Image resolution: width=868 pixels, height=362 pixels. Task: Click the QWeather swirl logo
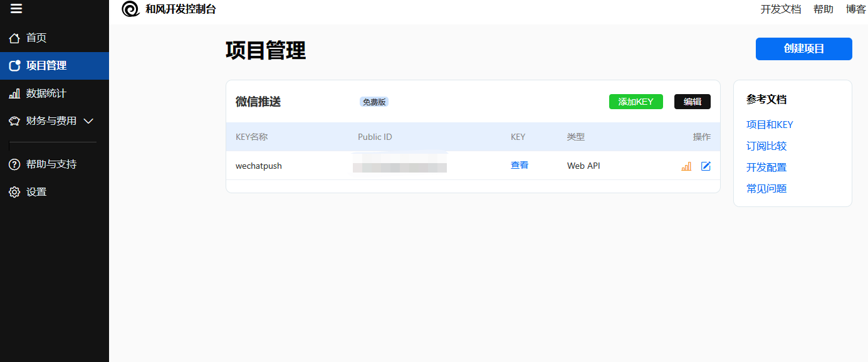pos(130,9)
